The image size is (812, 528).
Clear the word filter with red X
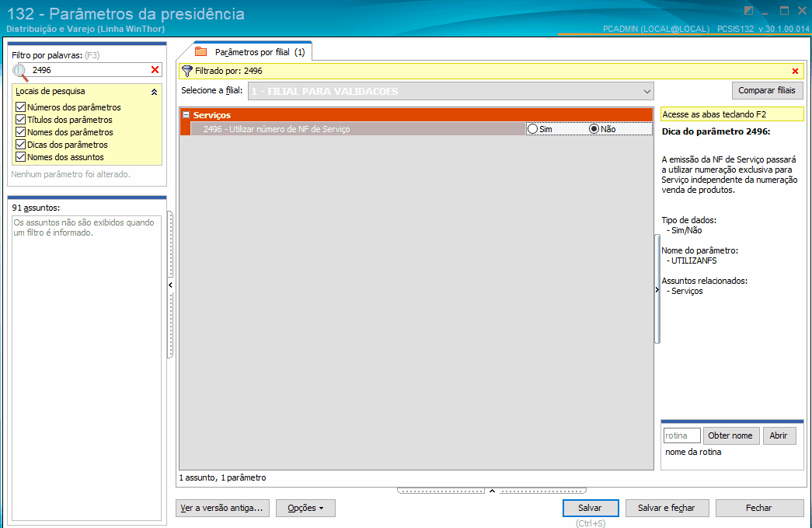[155, 69]
